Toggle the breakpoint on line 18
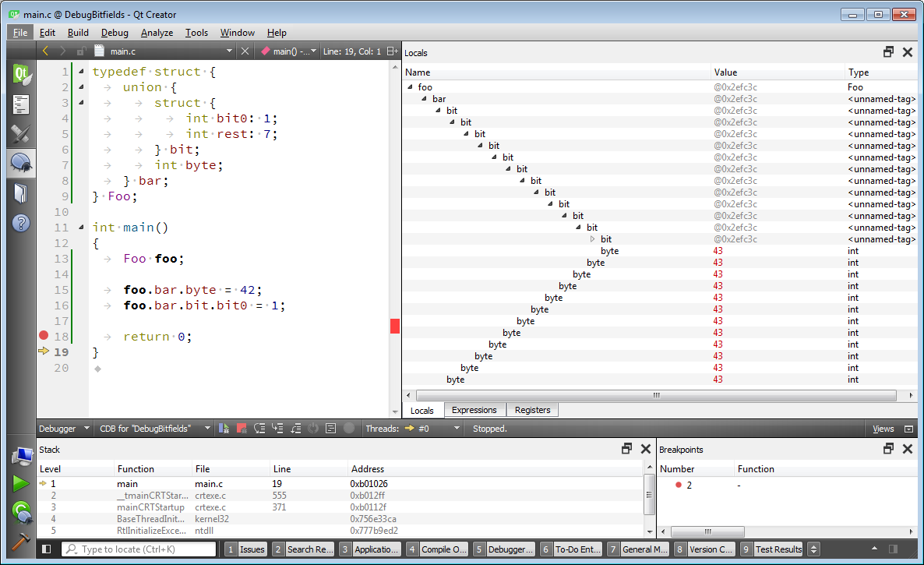 44,336
